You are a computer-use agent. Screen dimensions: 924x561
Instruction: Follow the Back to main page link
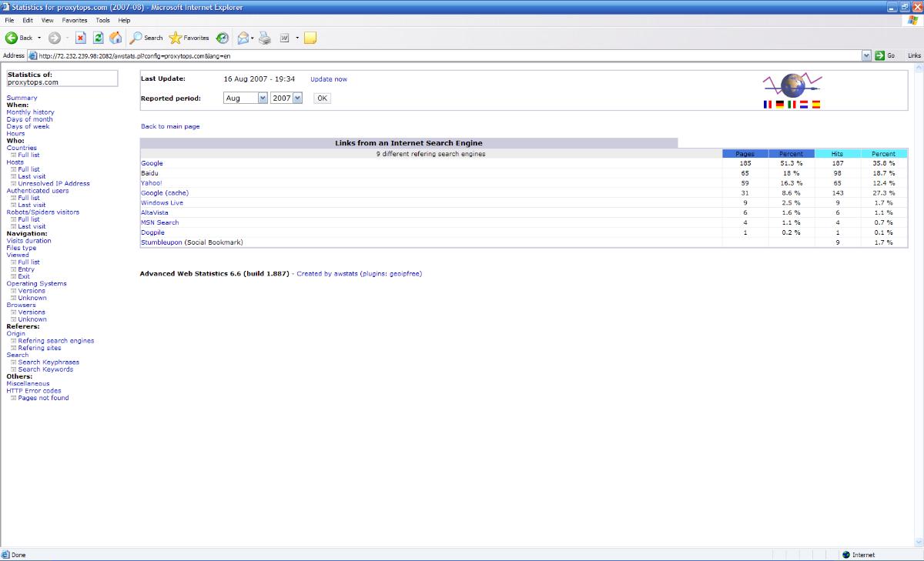170,126
